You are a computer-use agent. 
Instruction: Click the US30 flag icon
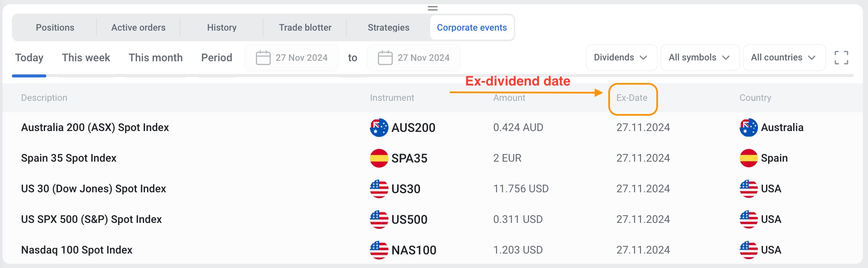379,189
